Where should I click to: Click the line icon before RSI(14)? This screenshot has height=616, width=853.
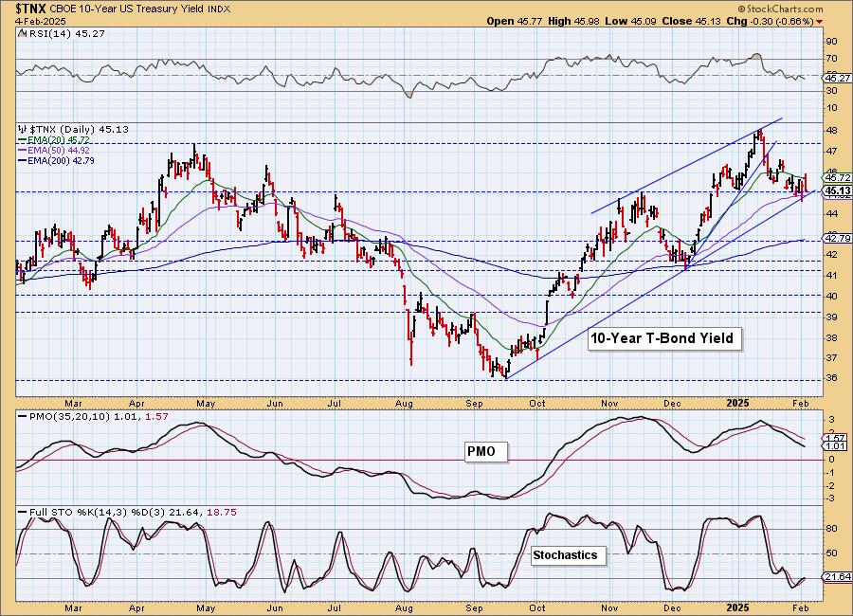click(x=23, y=33)
